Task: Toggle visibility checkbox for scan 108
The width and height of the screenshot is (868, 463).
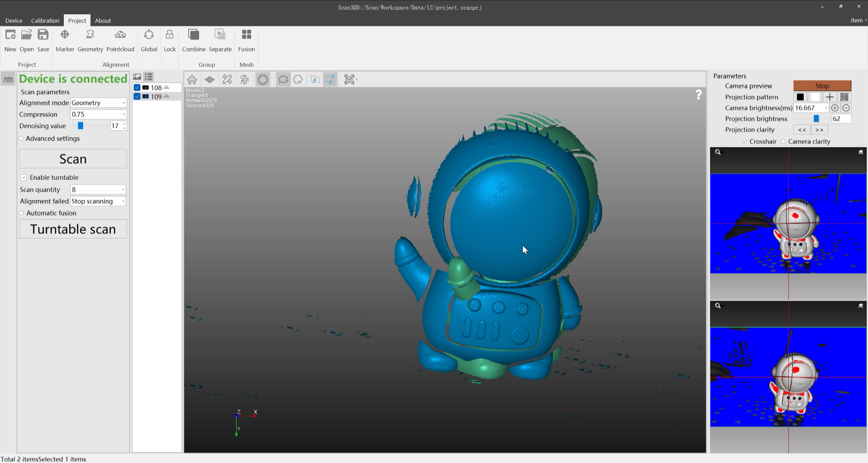Action: [137, 88]
